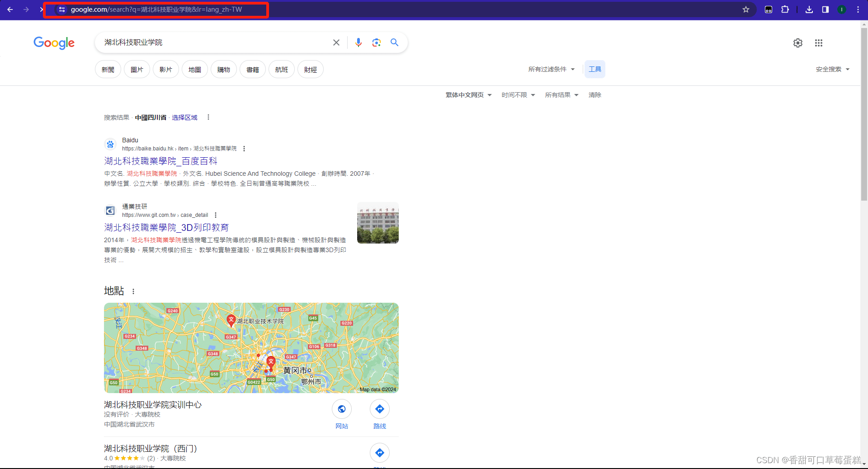Viewport: 868px width, 469px height.
Task: Open the school building thumbnail image
Action: coord(378,223)
